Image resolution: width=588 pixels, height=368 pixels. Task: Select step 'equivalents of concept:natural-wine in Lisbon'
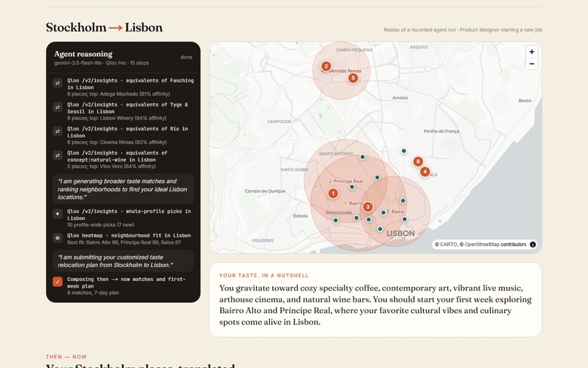pyautogui.click(x=123, y=159)
